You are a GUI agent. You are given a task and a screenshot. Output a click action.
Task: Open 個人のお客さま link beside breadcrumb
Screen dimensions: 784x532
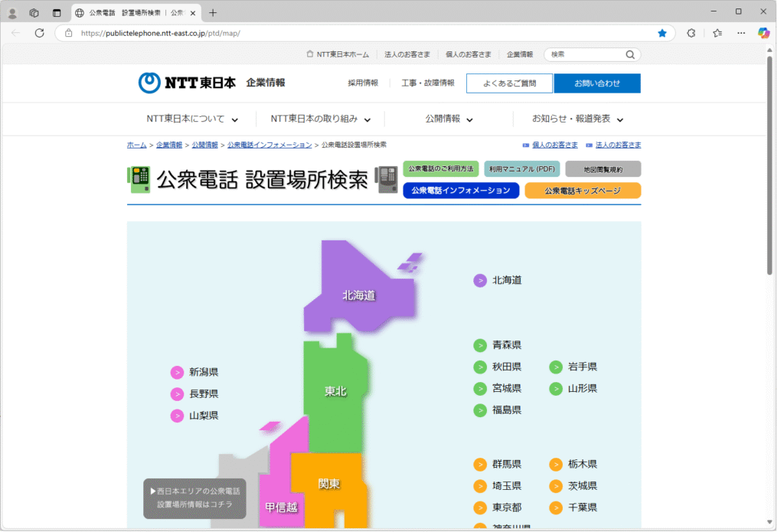(x=554, y=145)
